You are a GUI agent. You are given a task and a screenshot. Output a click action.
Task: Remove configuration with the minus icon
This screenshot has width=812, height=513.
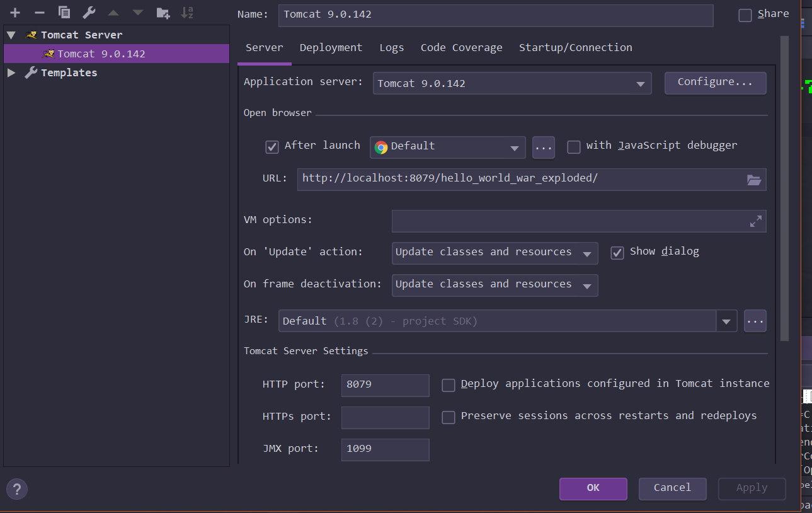39,13
